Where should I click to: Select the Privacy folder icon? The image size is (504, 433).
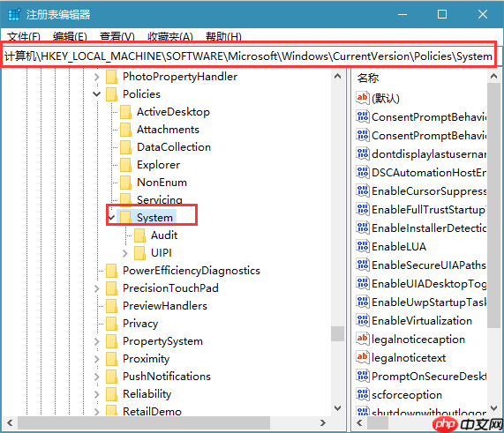(x=111, y=324)
